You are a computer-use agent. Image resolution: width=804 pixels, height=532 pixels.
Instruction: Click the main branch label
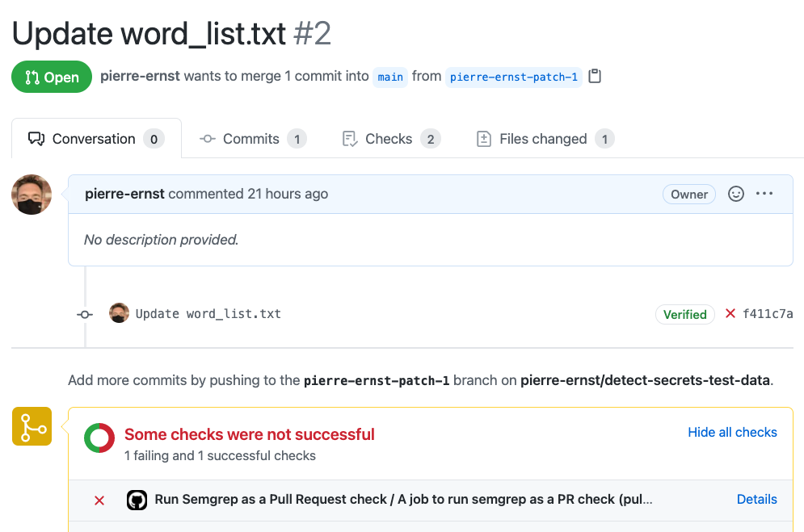pyautogui.click(x=390, y=77)
